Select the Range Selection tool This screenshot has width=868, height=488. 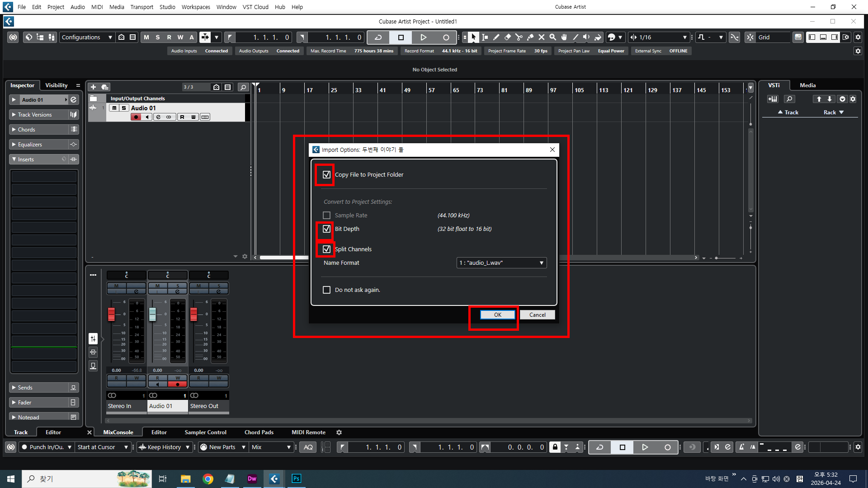coord(485,38)
